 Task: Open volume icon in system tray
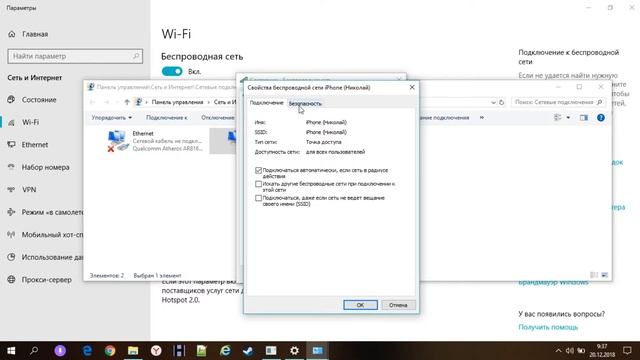point(570,351)
